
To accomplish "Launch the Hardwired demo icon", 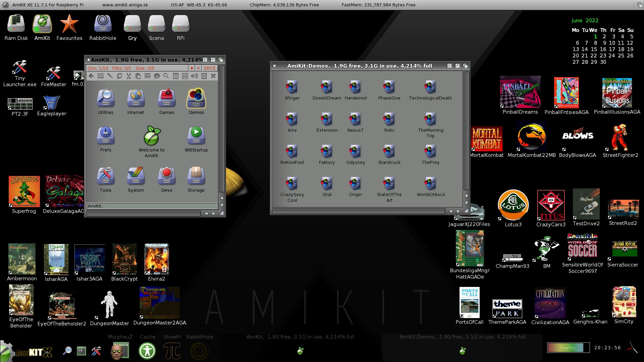I will [356, 90].
